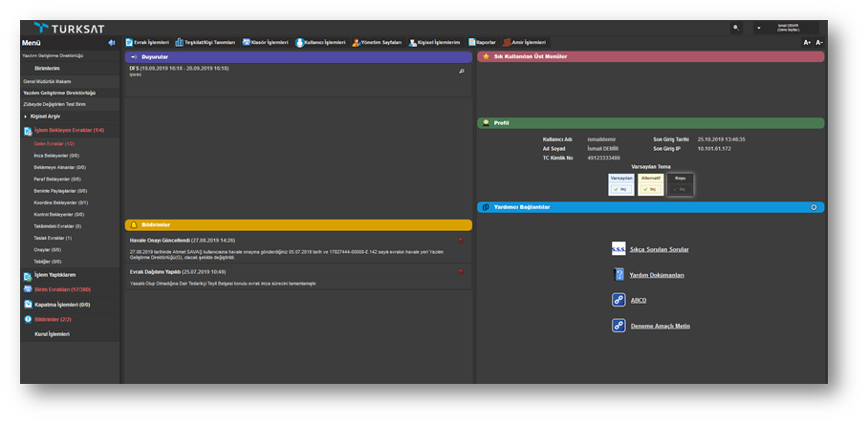Open the user account dropdown arrow
Screen dimensions: 868x424
(x=759, y=29)
